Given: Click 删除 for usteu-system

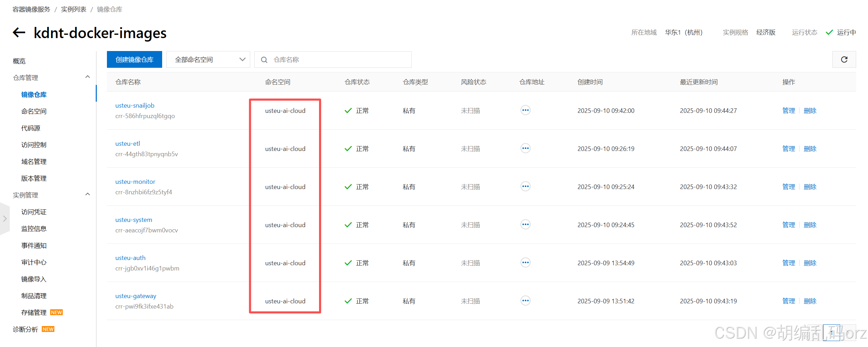Looking at the screenshot, I should pos(810,225).
